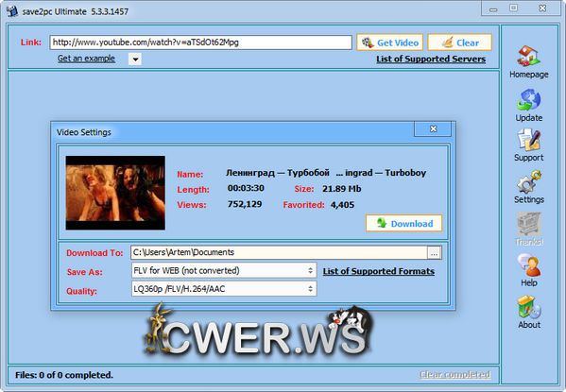Viewport: 566px width, 392px height.
Task: Open Settings gear icon
Action: [x=529, y=182]
